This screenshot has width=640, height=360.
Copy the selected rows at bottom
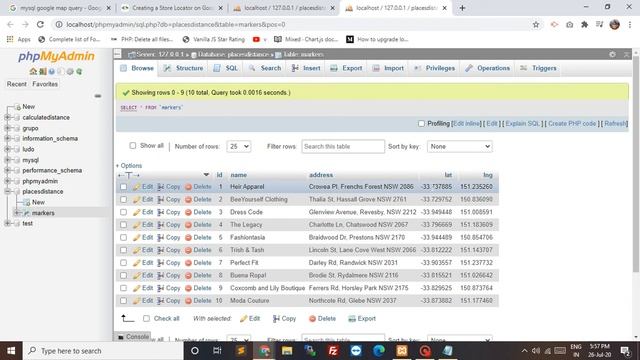point(284,318)
